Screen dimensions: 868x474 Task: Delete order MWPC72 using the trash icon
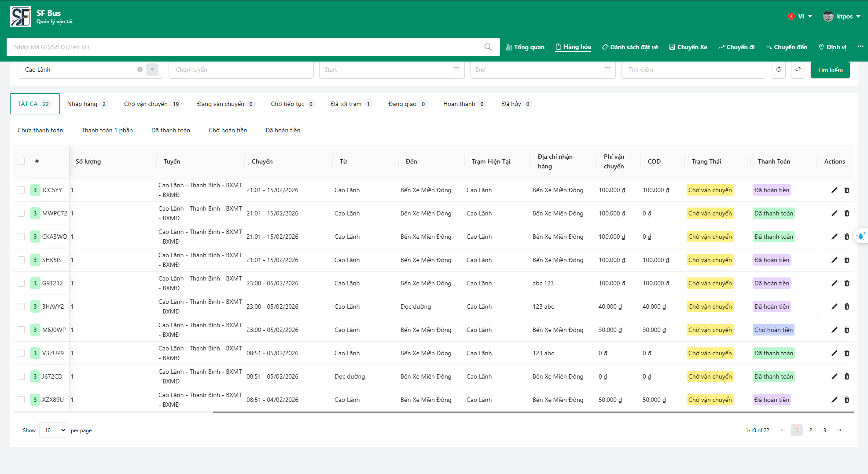846,213
